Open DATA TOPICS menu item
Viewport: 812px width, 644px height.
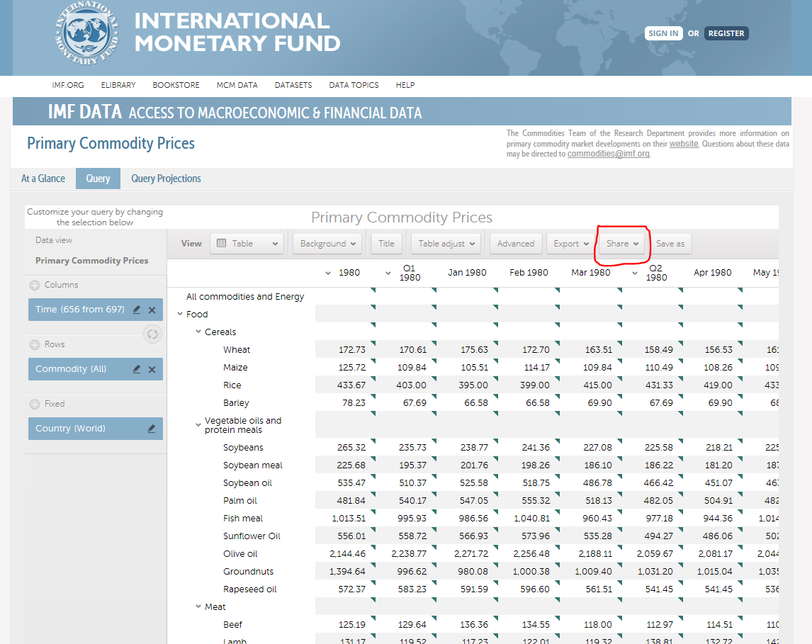pos(354,85)
